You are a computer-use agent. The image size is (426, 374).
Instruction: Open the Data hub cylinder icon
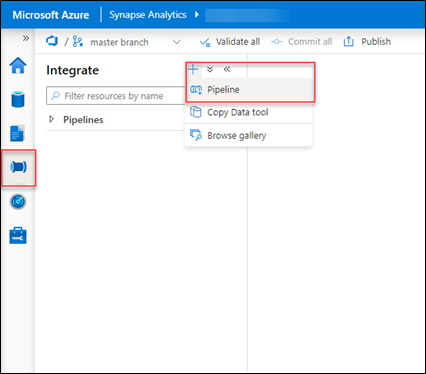click(18, 99)
